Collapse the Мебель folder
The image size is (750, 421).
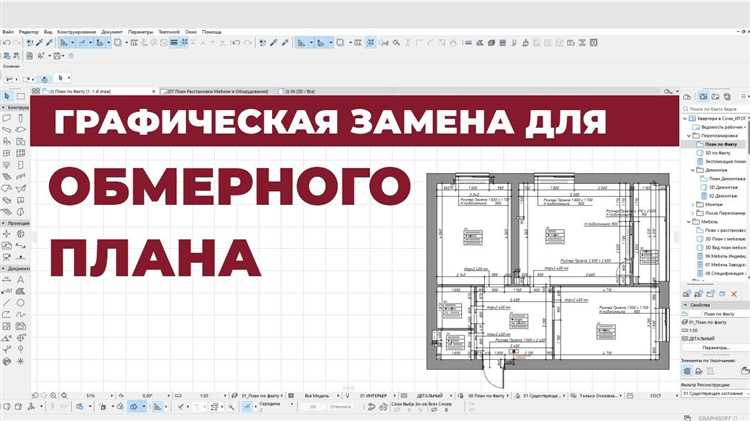689,222
